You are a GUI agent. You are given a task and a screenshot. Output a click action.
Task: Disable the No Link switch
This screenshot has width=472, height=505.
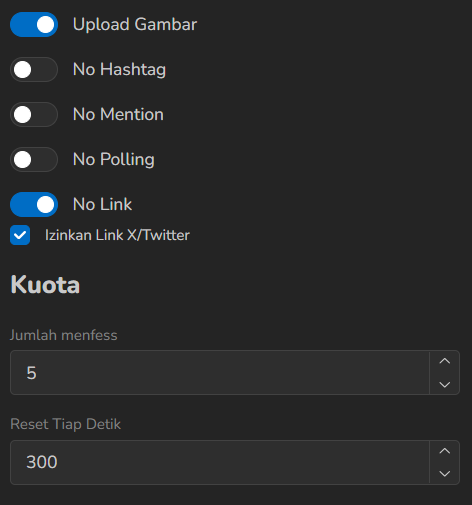[34, 205]
